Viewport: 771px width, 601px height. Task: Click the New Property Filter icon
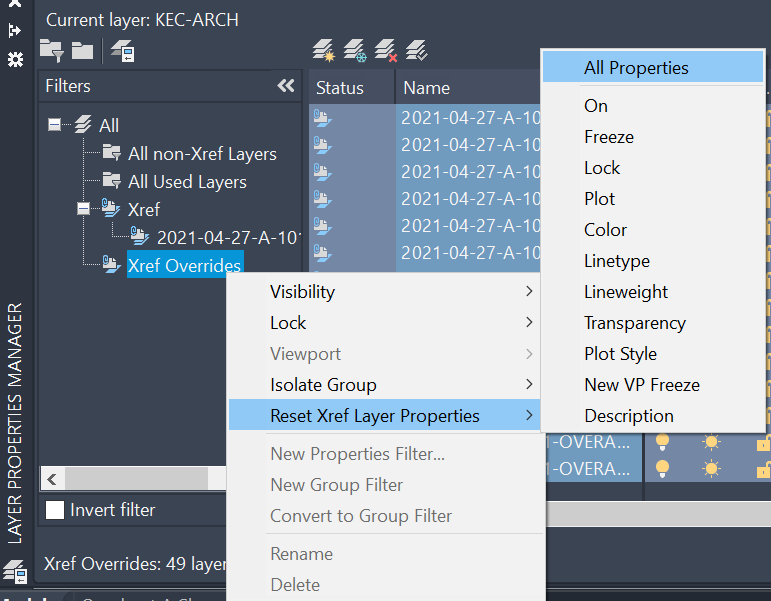click(50, 48)
